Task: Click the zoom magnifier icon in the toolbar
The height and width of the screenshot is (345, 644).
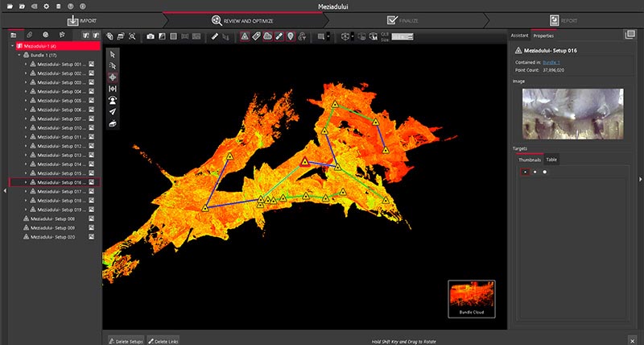Action: [x=130, y=36]
